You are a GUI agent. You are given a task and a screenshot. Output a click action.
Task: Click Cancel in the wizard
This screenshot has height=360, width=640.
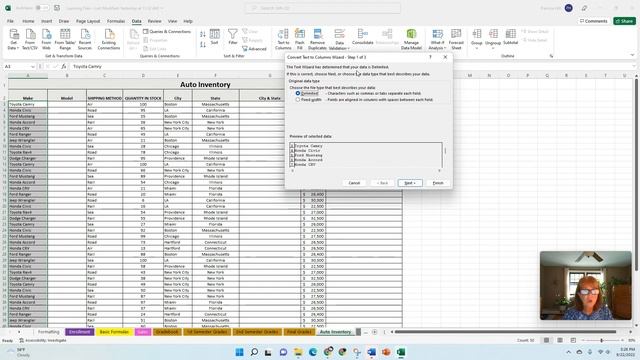(354, 183)
